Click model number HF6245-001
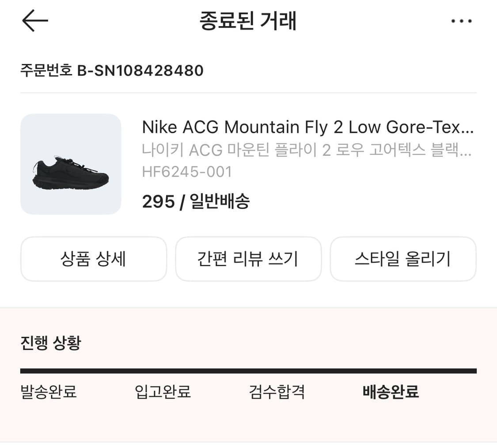497x448 pixels. click(x=187, y=172)
